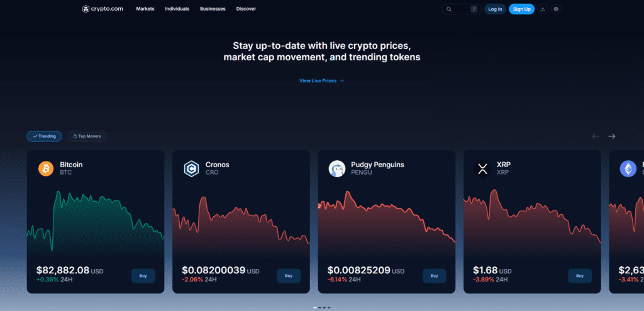The height and width of the screenshot is (311, 644).
Task: Open the Businesses menu
Action: tap(213, 9)
